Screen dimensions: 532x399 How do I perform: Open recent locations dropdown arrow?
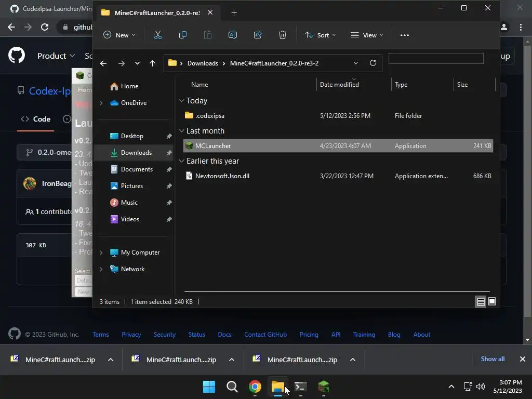click(x=137, y=63)
